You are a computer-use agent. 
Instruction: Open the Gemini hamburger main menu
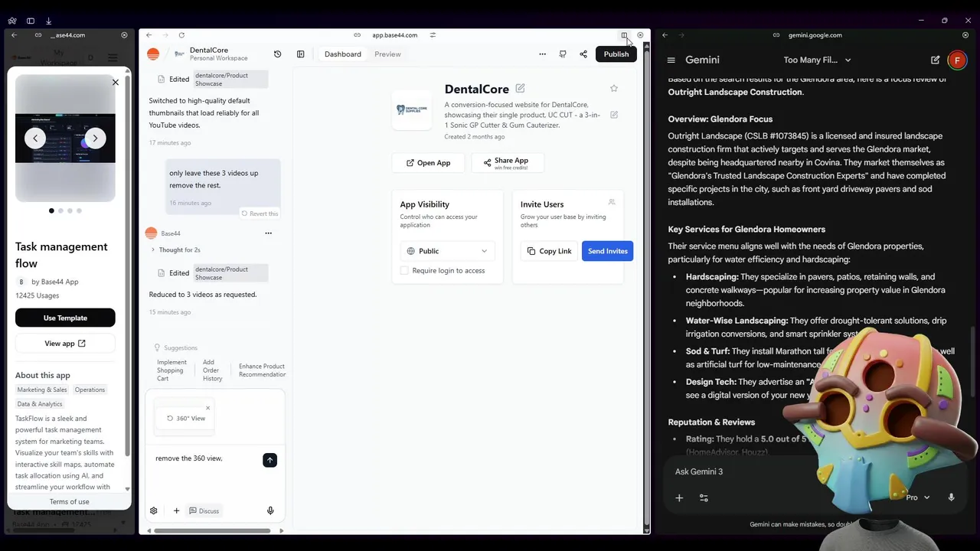(671, 60)
